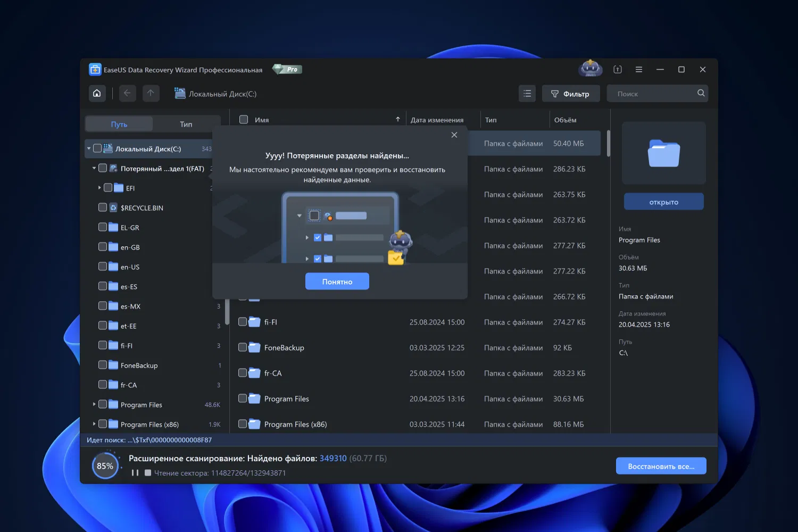Check the FoneBackup checkbox in the file list
The height and width of the screenshot is (532, 798).
[243, 347]
